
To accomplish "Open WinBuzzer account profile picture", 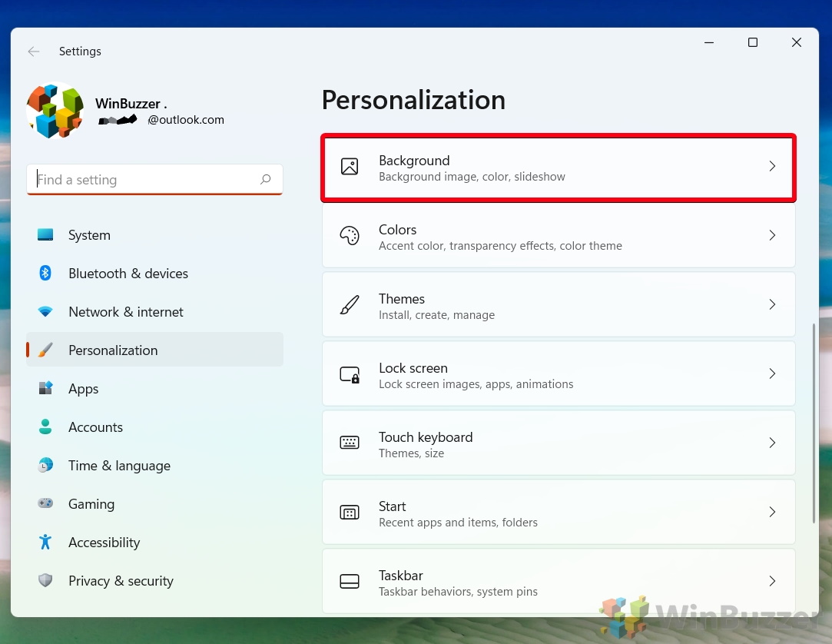I will coord(55,111).
